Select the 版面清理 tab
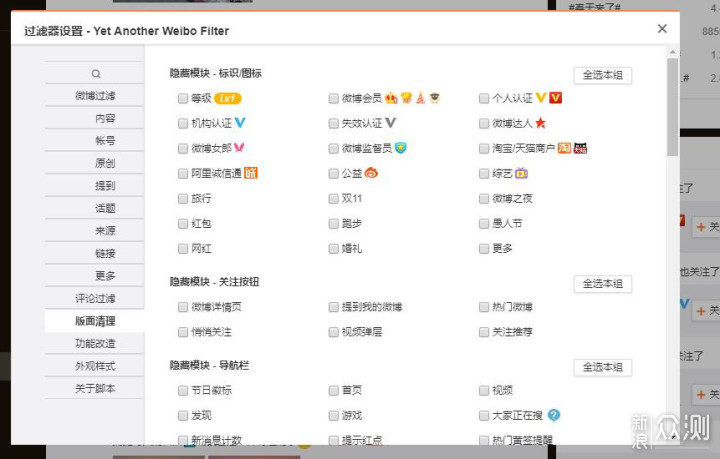720x459 pixels. pos(95,321)
